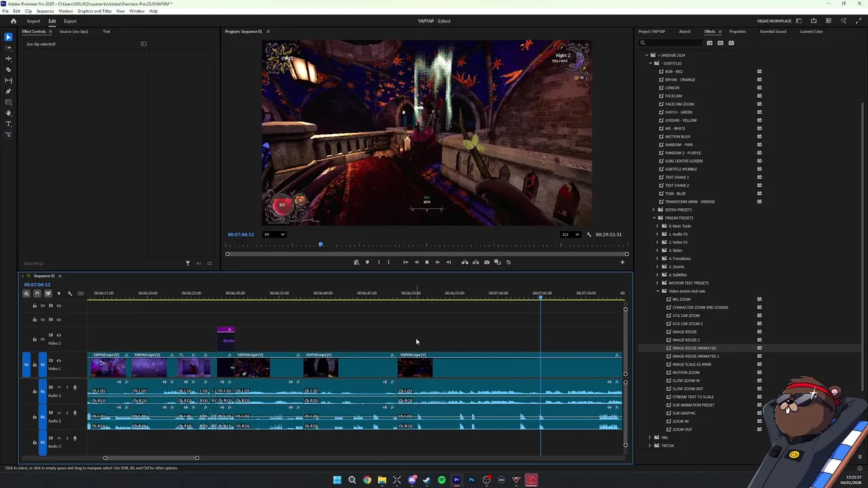Click the Add Marker button in Program monitor
Viewport: 868px width, 488px height.
[x=367, y=262]
